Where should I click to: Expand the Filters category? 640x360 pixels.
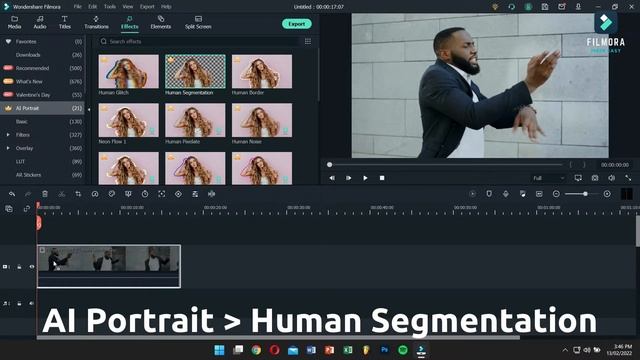click(8, 135)
